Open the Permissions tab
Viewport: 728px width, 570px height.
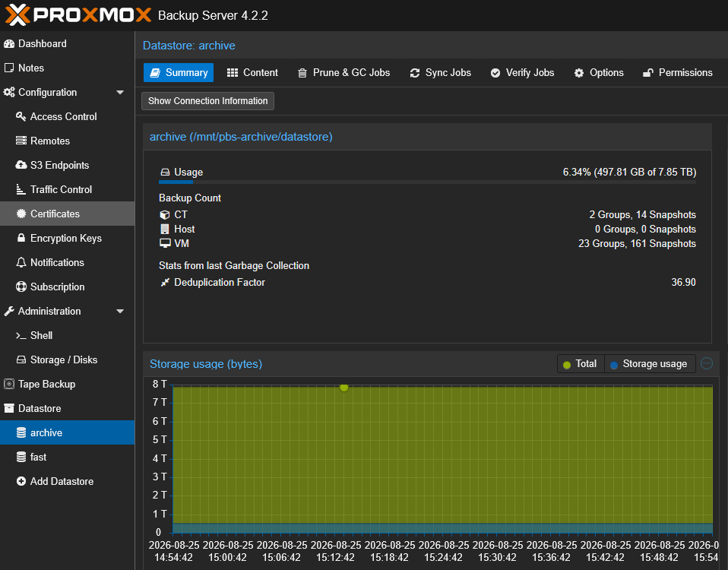click(x=677, y=73)
